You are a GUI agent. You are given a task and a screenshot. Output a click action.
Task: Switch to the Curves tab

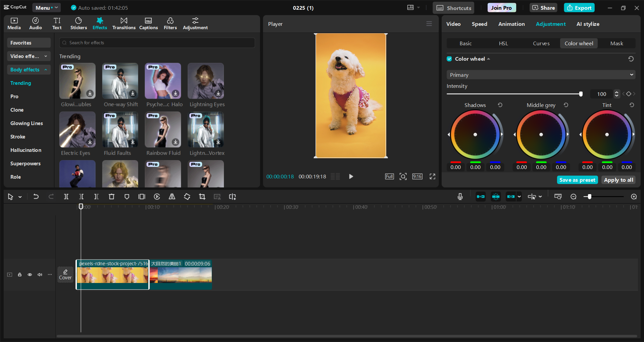pos(541,43)
